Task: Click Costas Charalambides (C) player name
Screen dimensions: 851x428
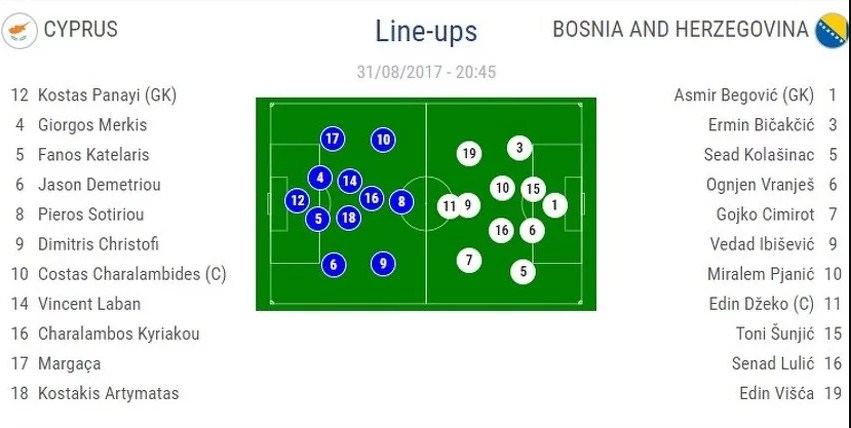Action: pos(132,274)
